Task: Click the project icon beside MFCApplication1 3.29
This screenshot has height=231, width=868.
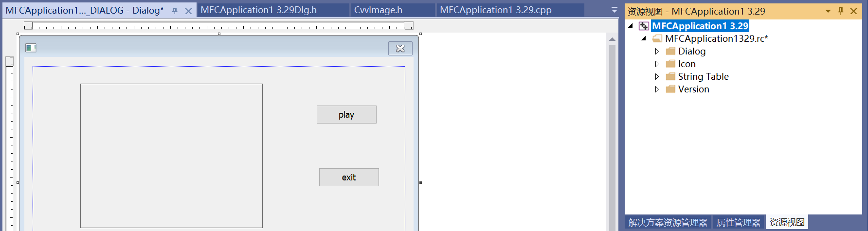Action: coord(644,26)
